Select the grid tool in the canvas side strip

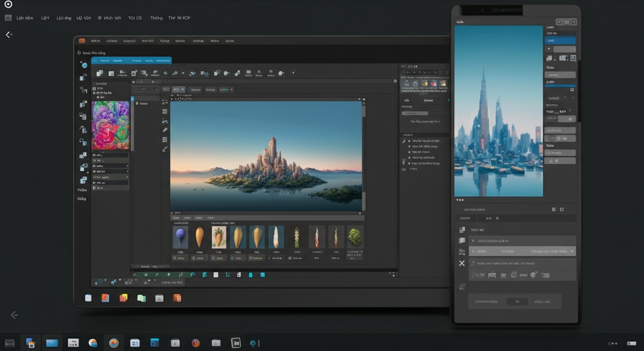pos(165,111)
